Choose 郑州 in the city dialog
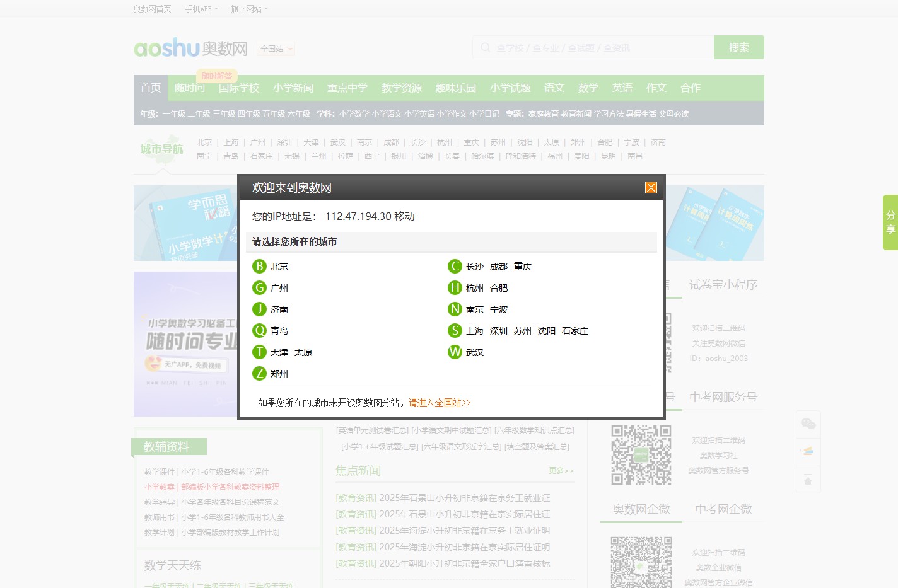The width and height of the screenshot is (898, 588). click(279, 374)
